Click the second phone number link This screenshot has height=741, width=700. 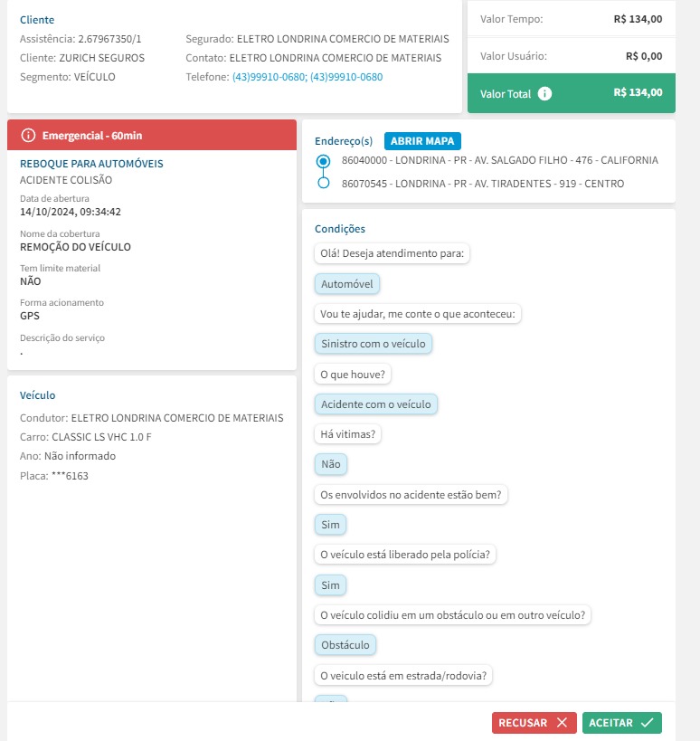[x=346, y=77]
